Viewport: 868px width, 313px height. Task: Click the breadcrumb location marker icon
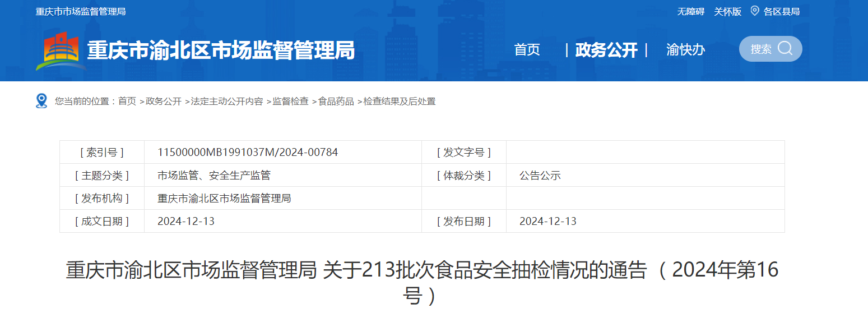point(41,101)
